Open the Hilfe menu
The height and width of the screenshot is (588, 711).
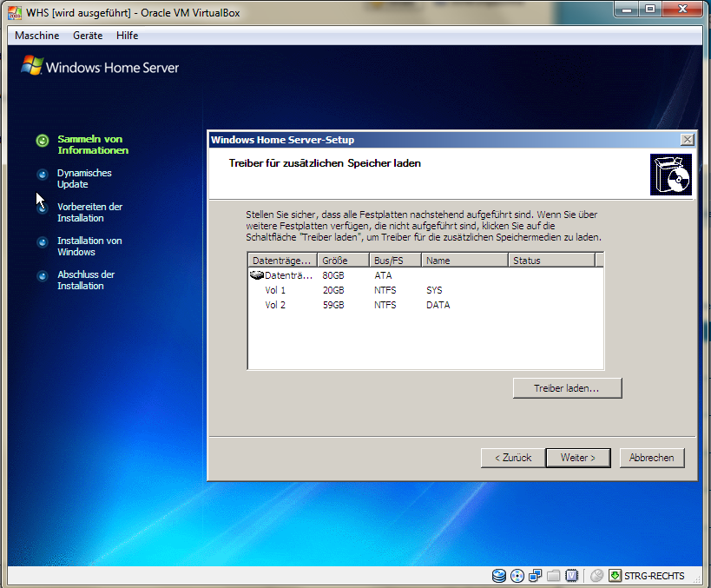tap(127, 36)
